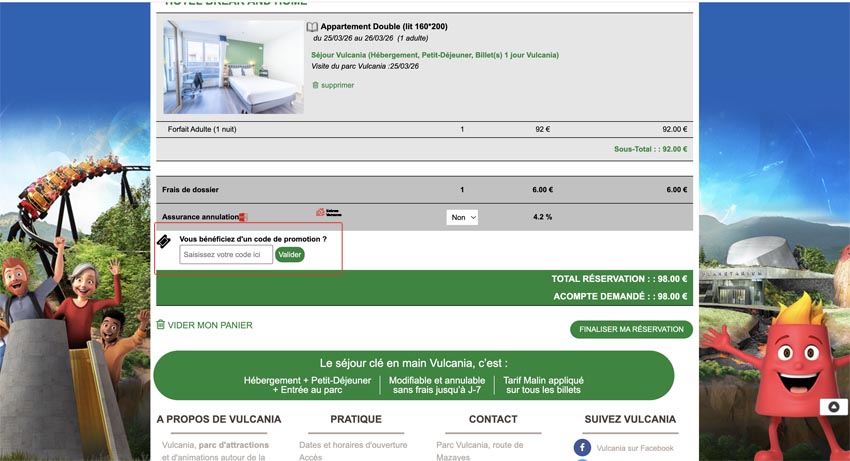Click the scroll-to-top arrow button
Screen dimensions: 850x461
point(833,407)
